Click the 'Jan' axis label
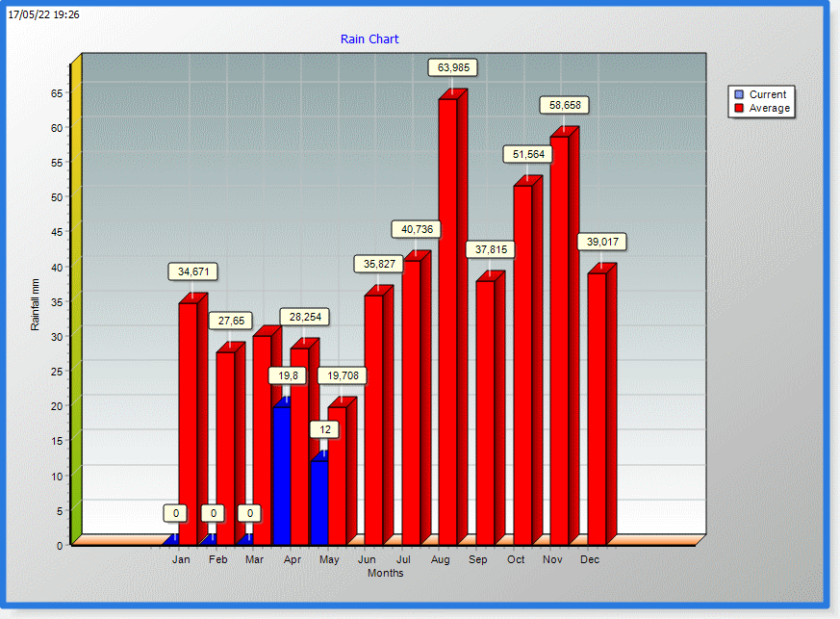 pos(181,559)
